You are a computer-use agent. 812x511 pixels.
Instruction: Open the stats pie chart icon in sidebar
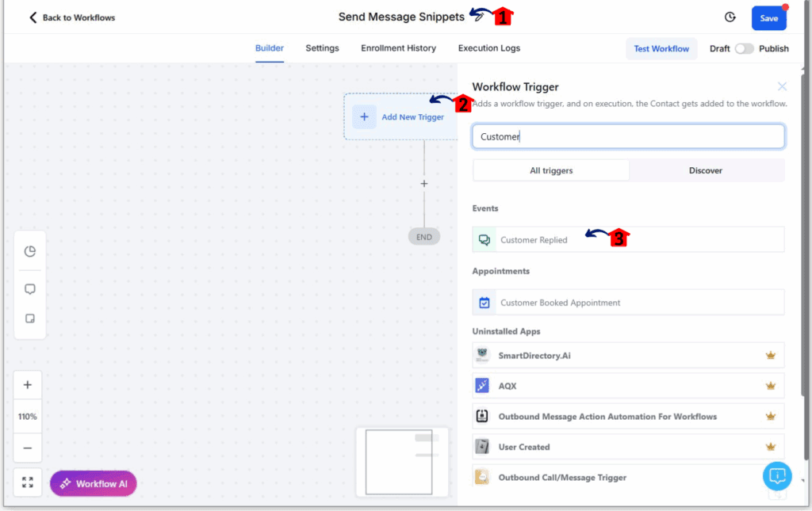[30, 251]
